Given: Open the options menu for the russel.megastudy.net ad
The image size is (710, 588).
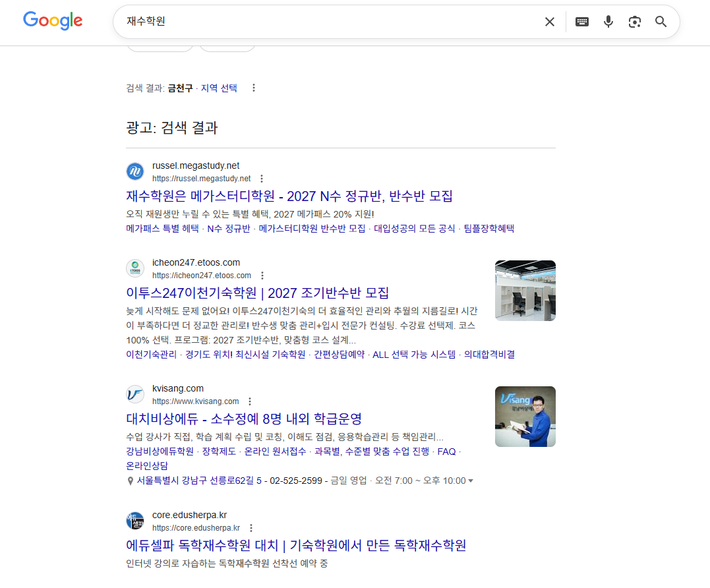Looking at the screenshot, I should coord(262,179).
